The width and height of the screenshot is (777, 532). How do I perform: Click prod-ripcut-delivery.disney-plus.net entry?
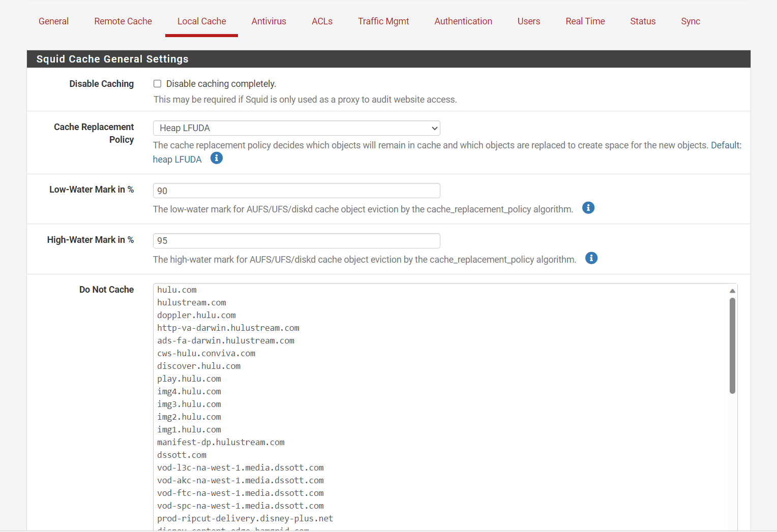click(245, 518)
